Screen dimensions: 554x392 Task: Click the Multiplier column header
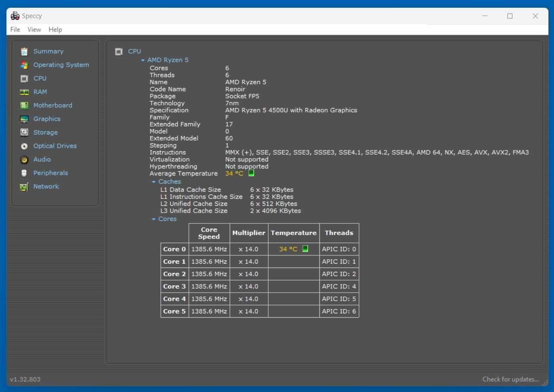(249, 233)
